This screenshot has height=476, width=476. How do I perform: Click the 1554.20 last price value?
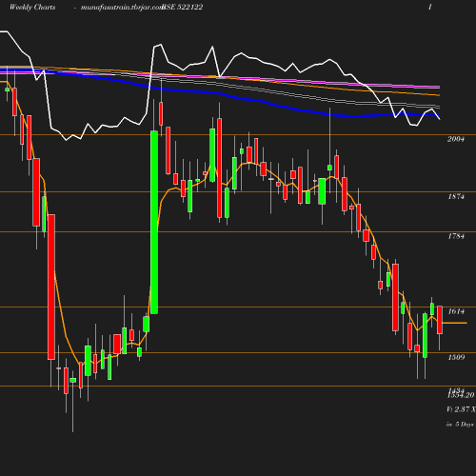461,395
